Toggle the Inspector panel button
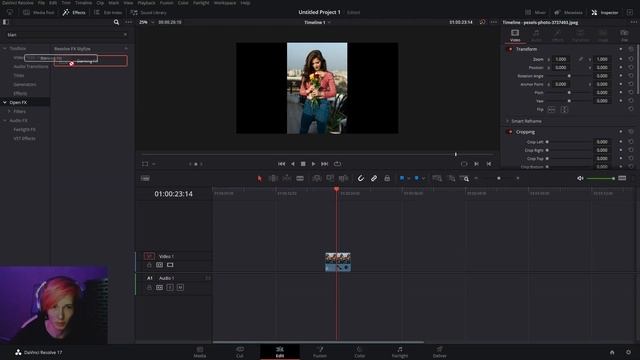The image size is (640, 360). [605, 13]
